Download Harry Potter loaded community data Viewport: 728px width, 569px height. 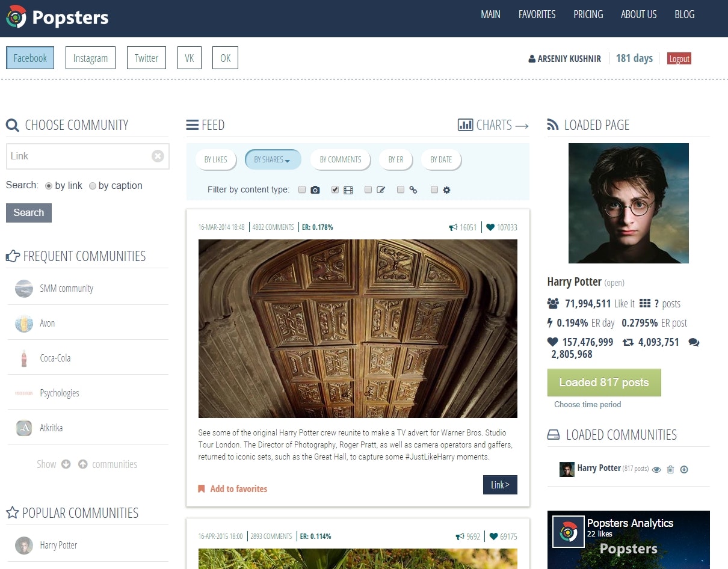pyautogui.click(x=684, y=469)
